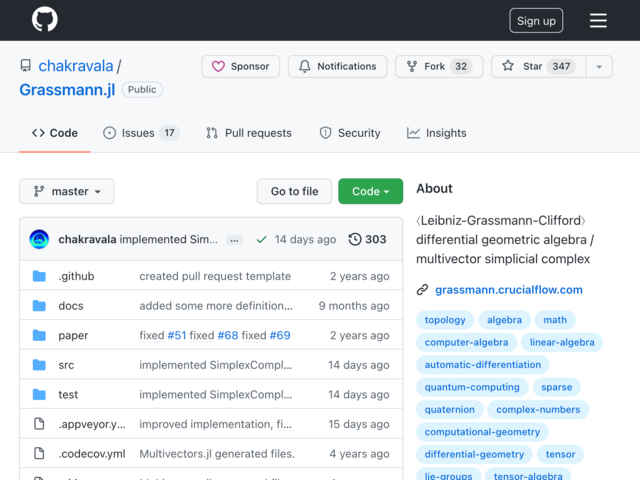
Task: Select the tensor topic tag
Action: 560,455
